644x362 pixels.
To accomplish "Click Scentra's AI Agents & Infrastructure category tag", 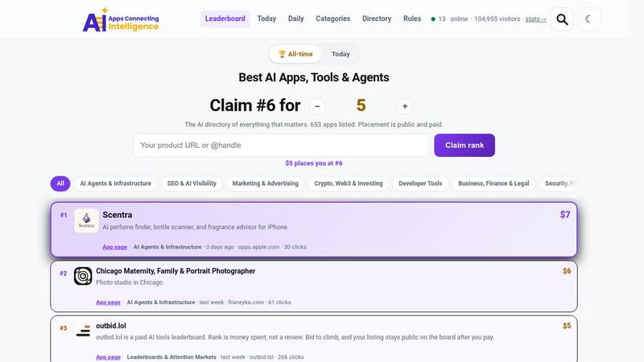I will pyautogui.click(x=167, y=247).
